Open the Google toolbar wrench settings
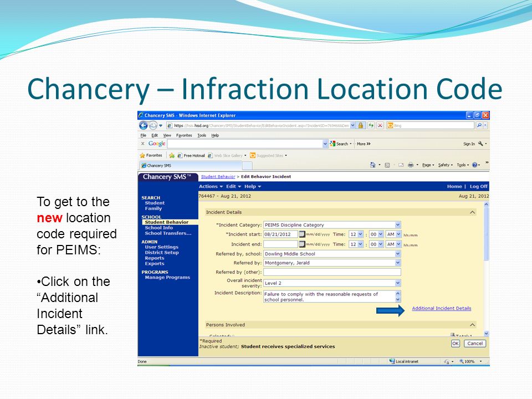The width and height of the screenshot is (532, 399). coord(480,144)
